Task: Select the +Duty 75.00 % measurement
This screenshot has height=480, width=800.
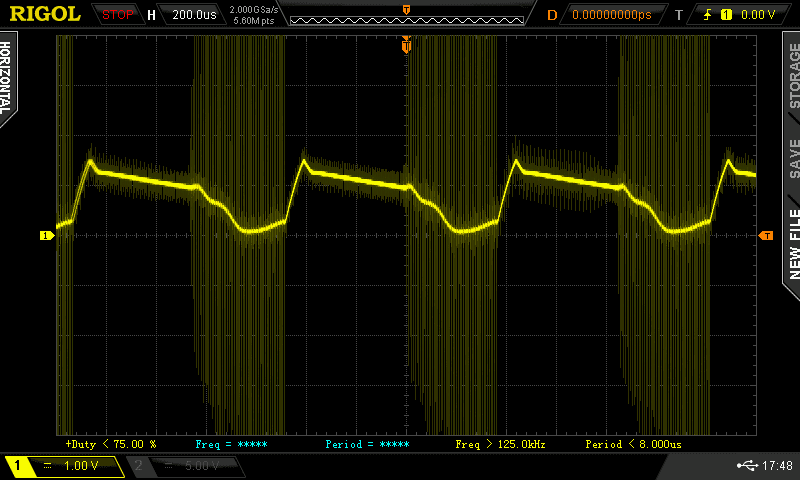Action: point(110,443)
